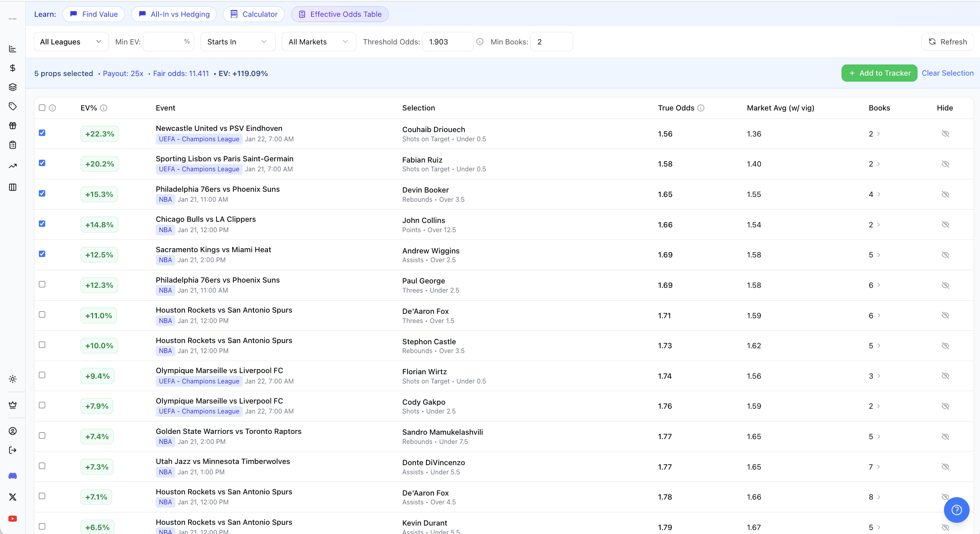
Task: Check the Paul George Threes prop
Action: [x=42, y=284]
